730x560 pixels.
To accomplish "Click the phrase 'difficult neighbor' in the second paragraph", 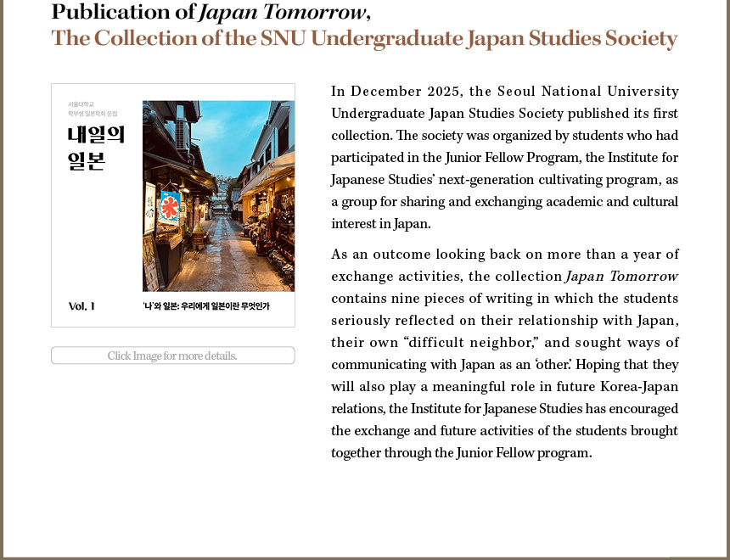I will pos(471,343).
